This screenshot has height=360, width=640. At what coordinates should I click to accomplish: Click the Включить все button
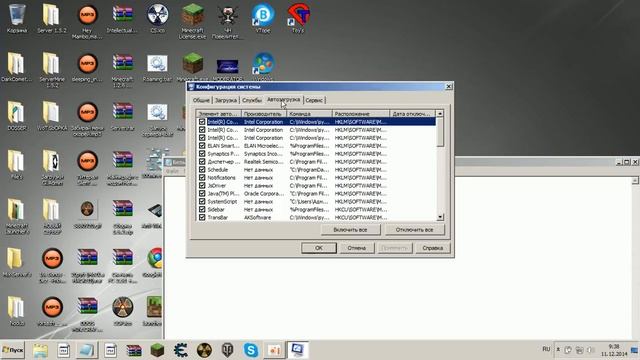point(350,230)
